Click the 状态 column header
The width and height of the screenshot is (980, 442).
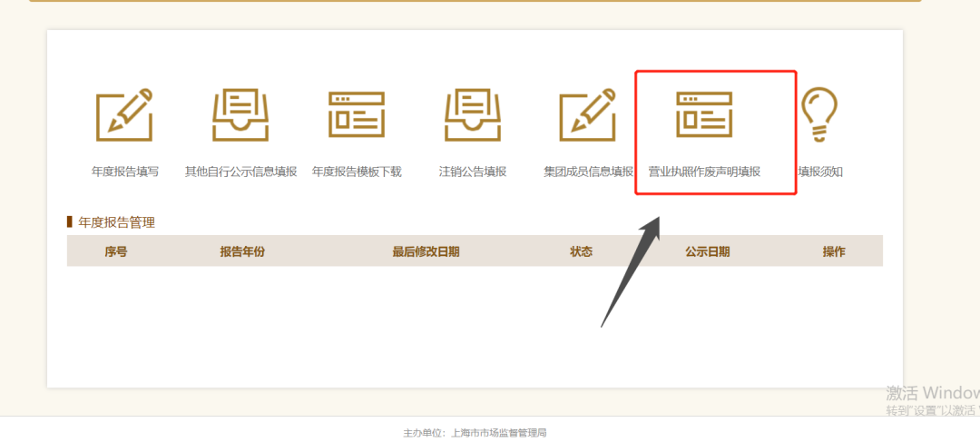coord(582,252)
